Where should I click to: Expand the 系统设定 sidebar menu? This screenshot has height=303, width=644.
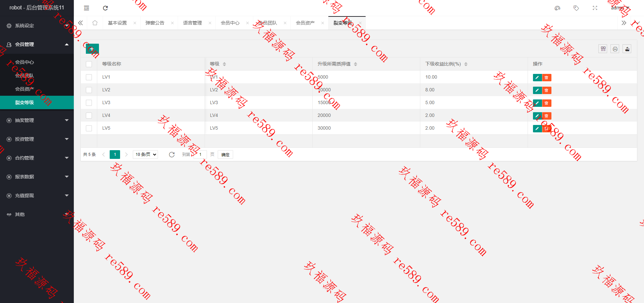click(37, 26)
